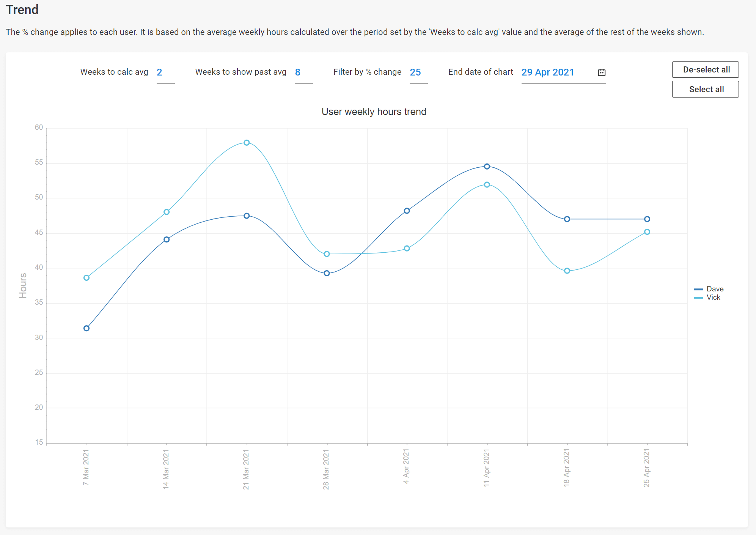The image size is (756, 535).
Task: Open the calendar date picker icon
Action: point(602,72)
